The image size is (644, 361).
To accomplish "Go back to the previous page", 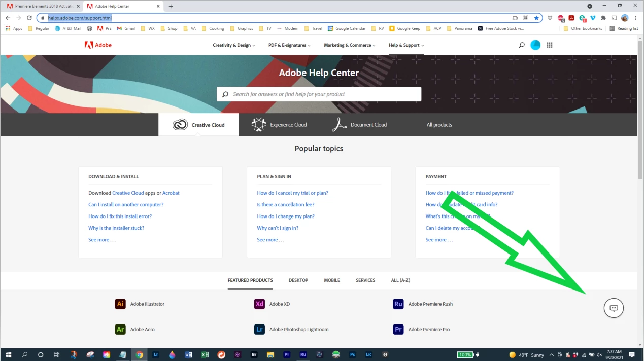I will click(x=8, y=18).
